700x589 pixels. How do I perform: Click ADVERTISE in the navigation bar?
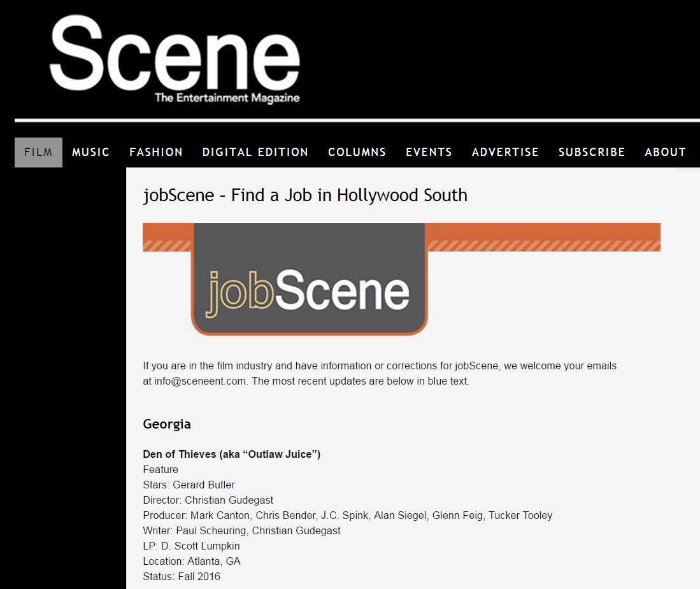(x=505, y=152)
